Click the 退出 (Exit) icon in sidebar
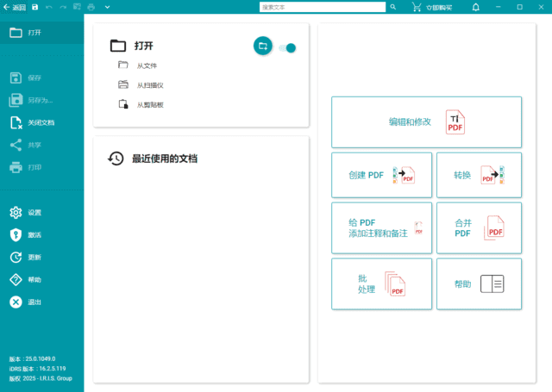 (x=16, y=302)
